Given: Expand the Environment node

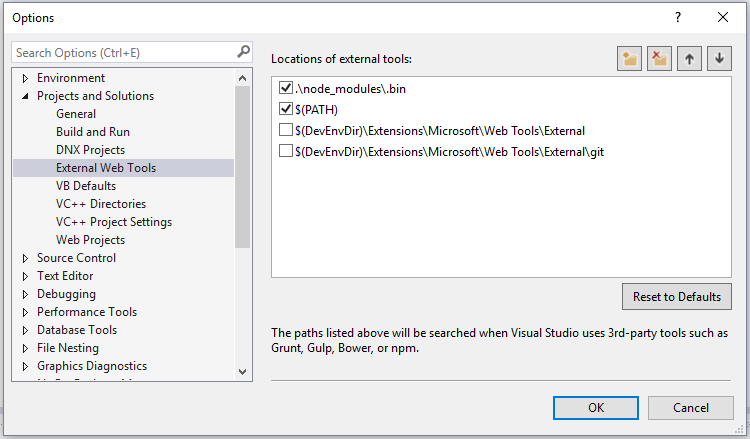Looking at the screenshot, I should click(x=25, y=78).
